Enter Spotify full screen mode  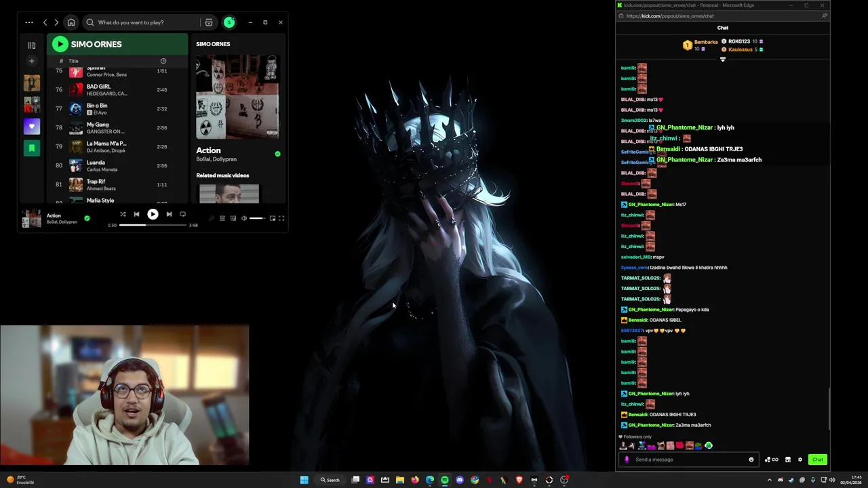(281, 218)
